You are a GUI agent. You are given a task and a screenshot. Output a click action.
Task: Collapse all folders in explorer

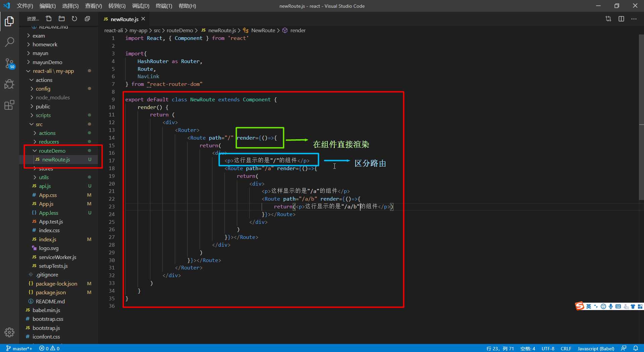tap(87, 19)
